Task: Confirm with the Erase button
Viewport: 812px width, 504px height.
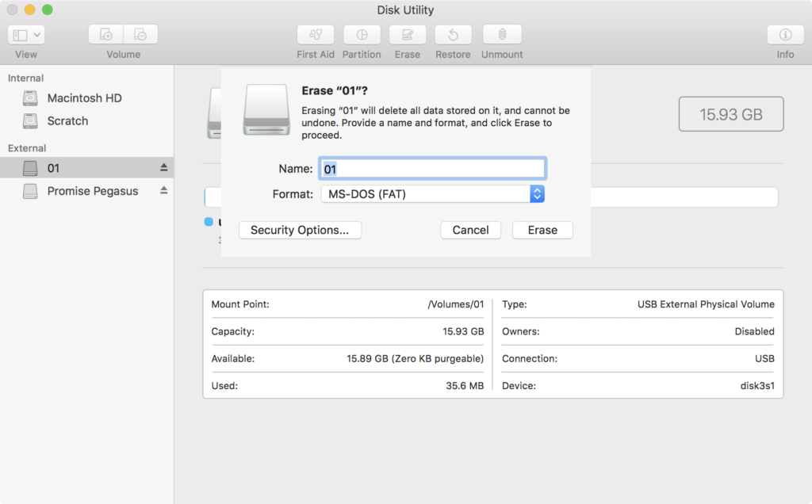Action: (x=542, y=230)
